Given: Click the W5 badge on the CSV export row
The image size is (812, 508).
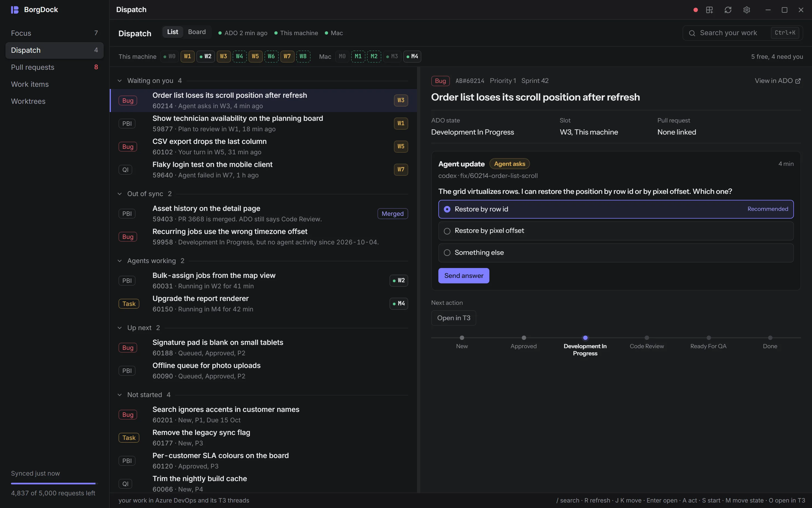Looking at the screenshot, I should point(401,146).
